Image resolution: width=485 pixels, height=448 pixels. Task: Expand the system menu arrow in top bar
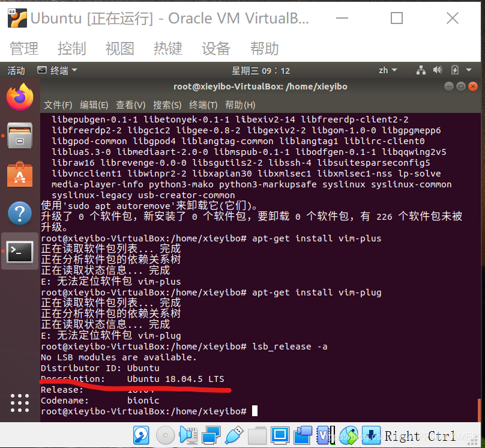pyautogui.click(x=469, y=70)
